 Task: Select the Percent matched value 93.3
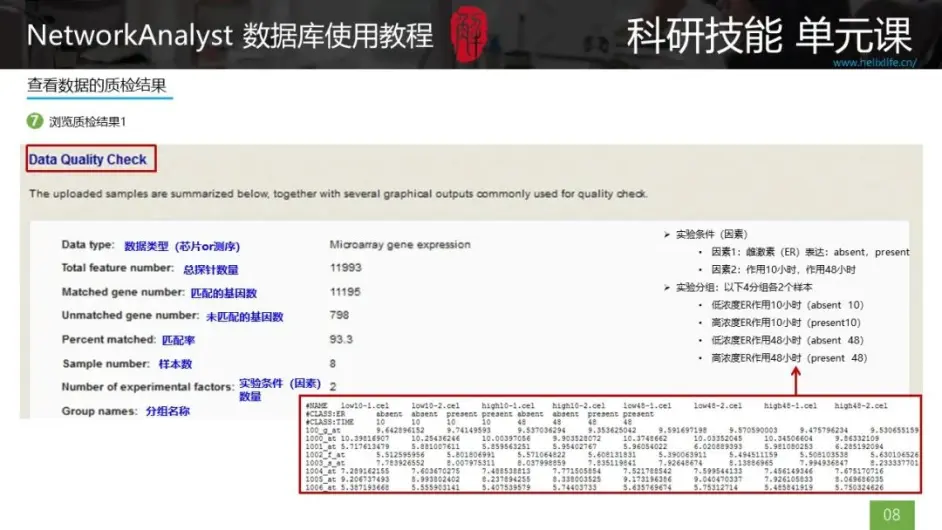pos(341,340)
